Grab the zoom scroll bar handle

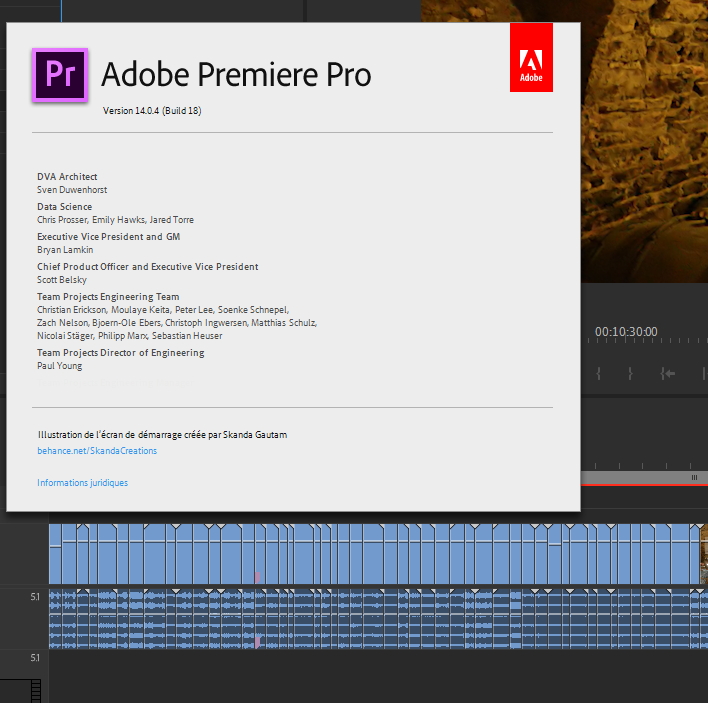694,477
